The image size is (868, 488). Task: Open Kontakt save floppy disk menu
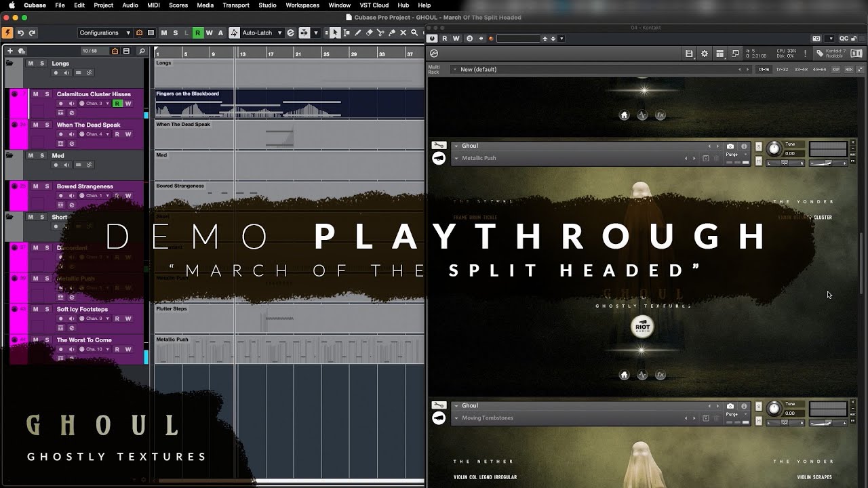coord(689,54)
